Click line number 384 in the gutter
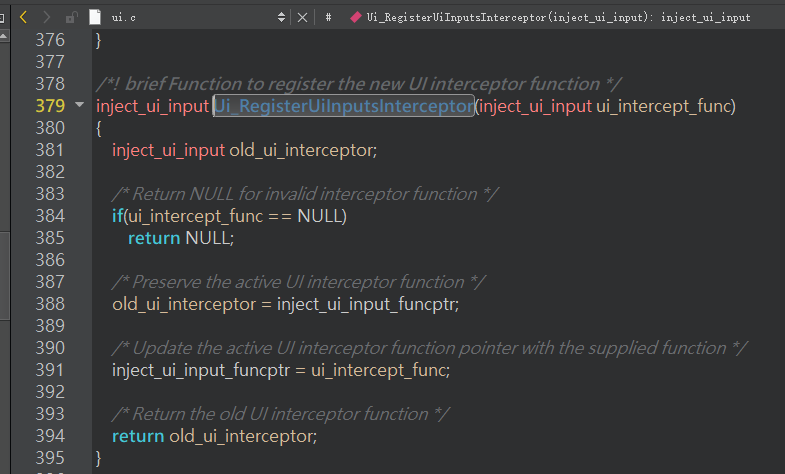 point(50,216)
